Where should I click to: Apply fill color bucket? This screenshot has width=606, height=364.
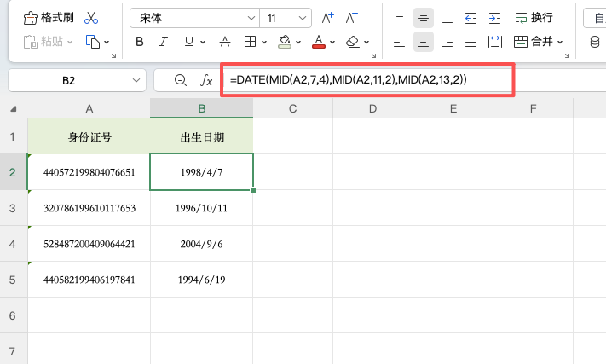click(x=285, y=42)
